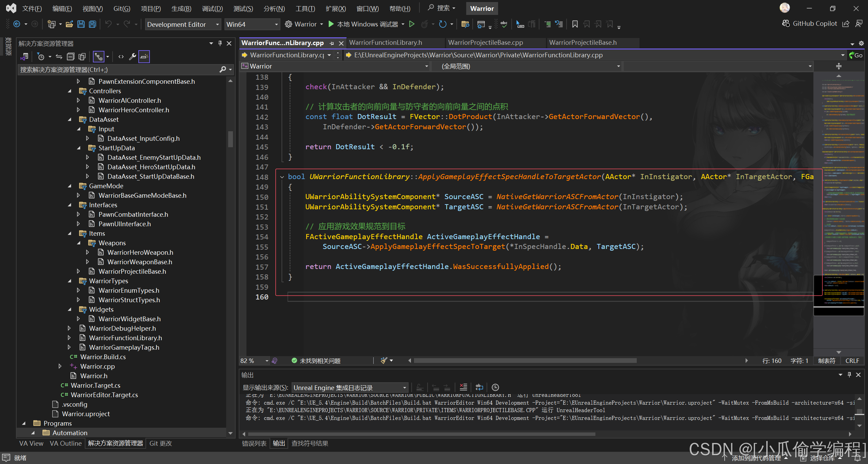Open the Solution Explorer properties wrench
The image size is (868, 464).
pyautogui.click(x=132, y=57)
